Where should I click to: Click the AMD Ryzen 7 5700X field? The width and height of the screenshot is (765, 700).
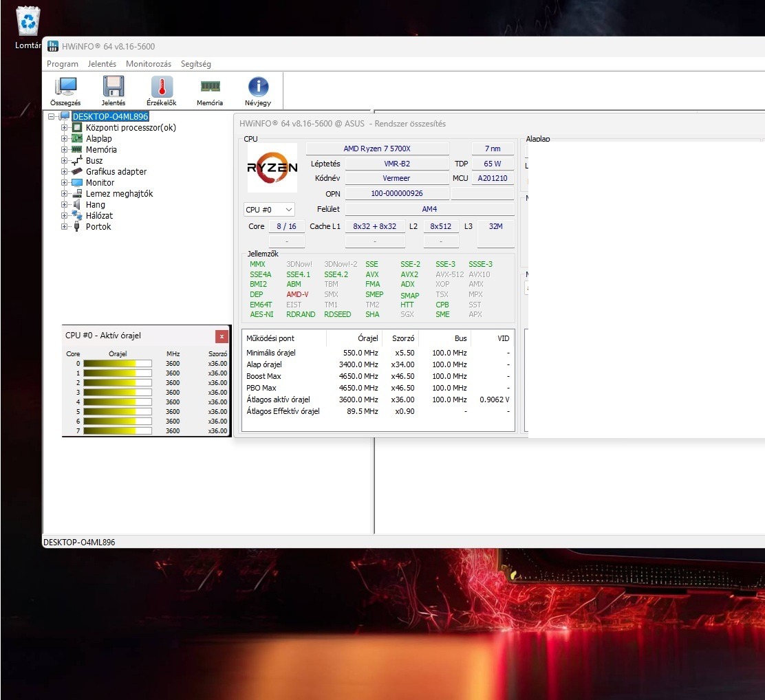pyautogui.click(x=377, y=149)
